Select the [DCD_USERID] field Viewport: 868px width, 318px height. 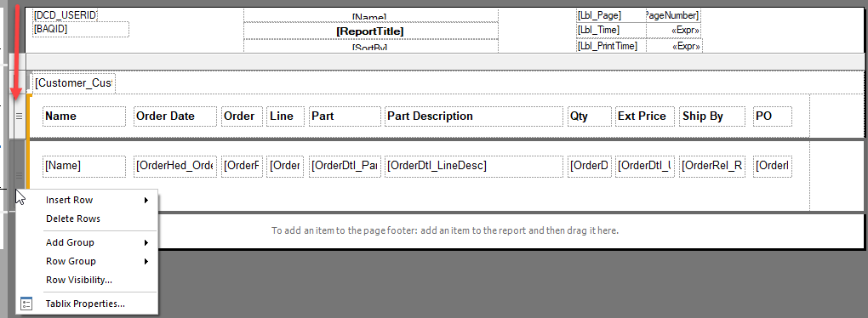[66, 15]
